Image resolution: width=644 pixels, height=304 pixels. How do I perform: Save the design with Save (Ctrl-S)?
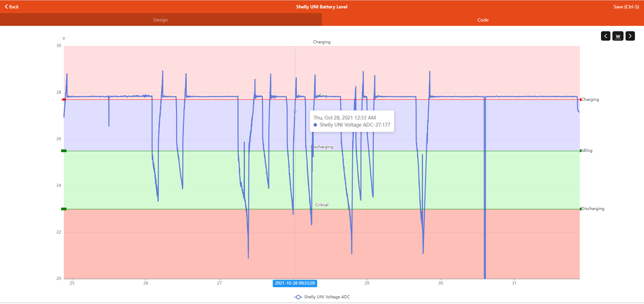pyautogui.click(x=626, y=7)
